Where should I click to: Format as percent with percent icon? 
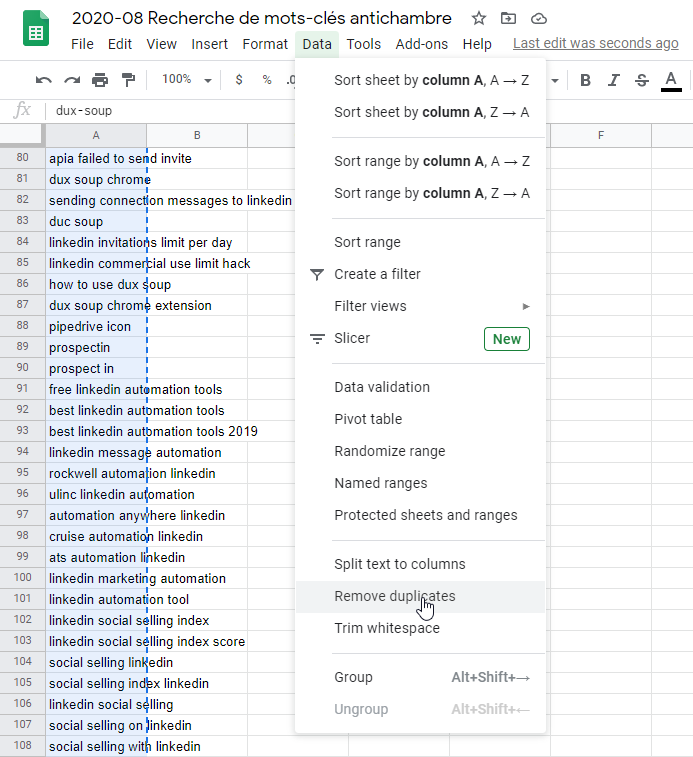[x=267, y=80]
